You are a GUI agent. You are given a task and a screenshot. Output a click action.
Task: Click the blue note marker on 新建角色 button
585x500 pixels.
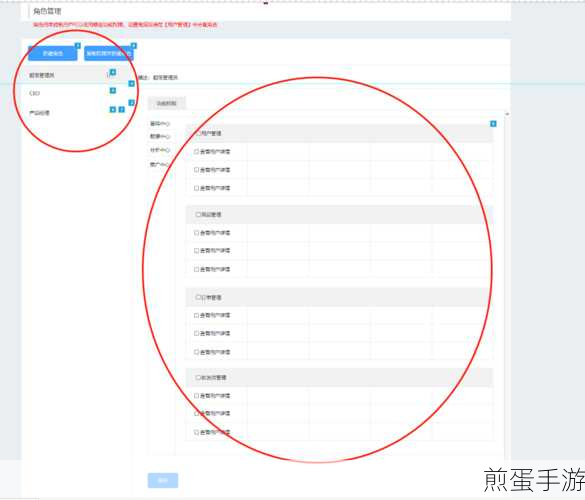click(78, 46)
